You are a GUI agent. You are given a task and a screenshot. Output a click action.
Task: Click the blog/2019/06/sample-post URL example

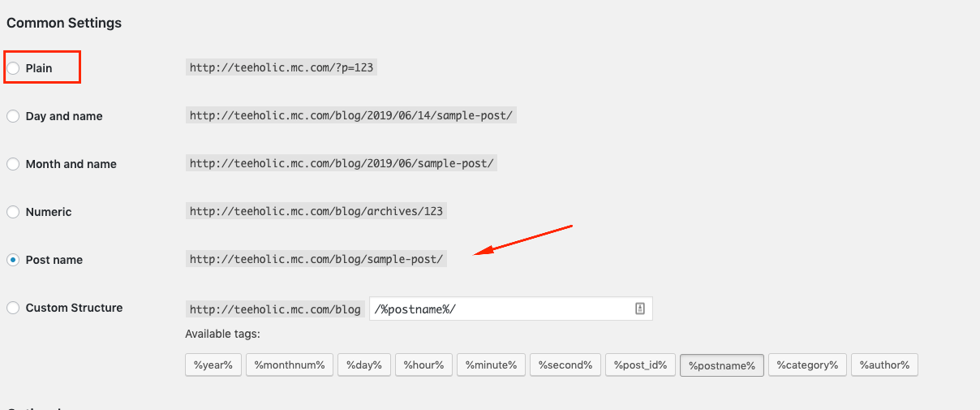pos(341,164)
